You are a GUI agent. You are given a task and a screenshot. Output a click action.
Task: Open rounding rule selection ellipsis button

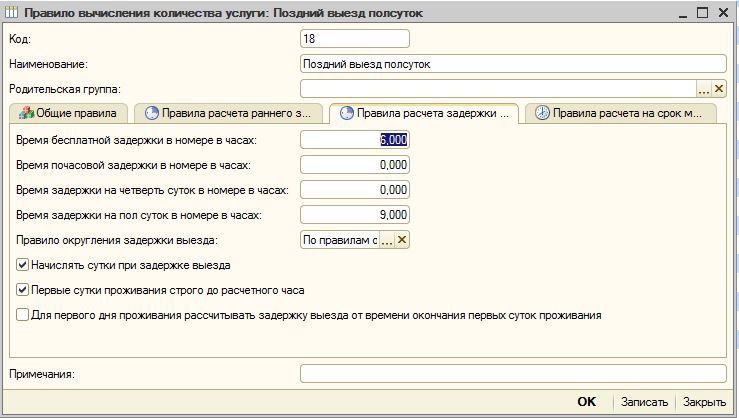point(386,240)
